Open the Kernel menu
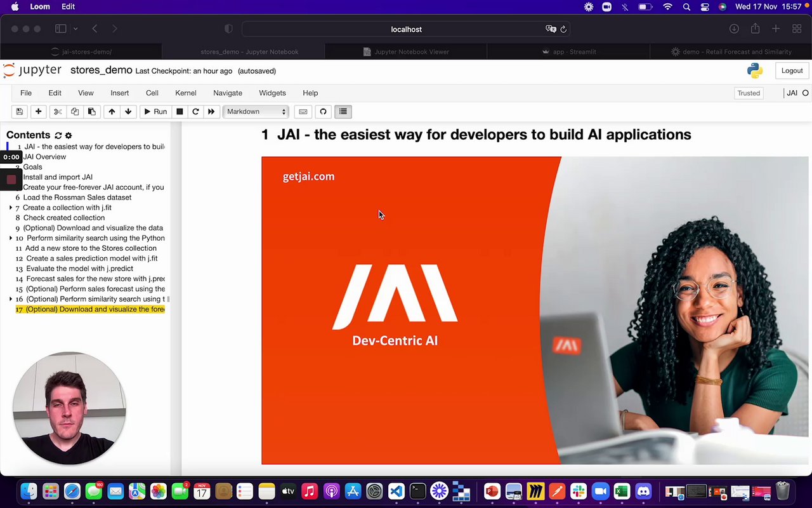This screenshot has height=508, width=812. click(186, 93)
